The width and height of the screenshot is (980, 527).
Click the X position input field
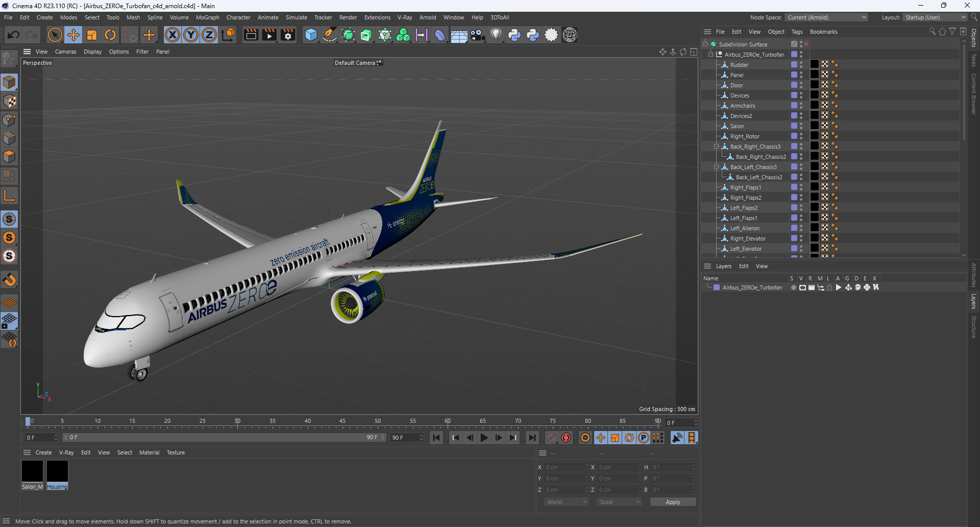pyautogui.click(x=566, y=467)
